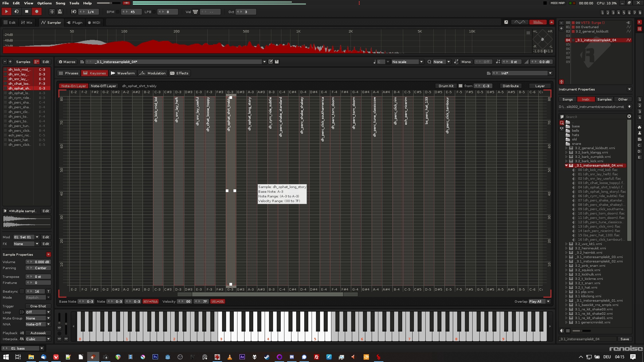Go to home folder in disk browser

639,127
